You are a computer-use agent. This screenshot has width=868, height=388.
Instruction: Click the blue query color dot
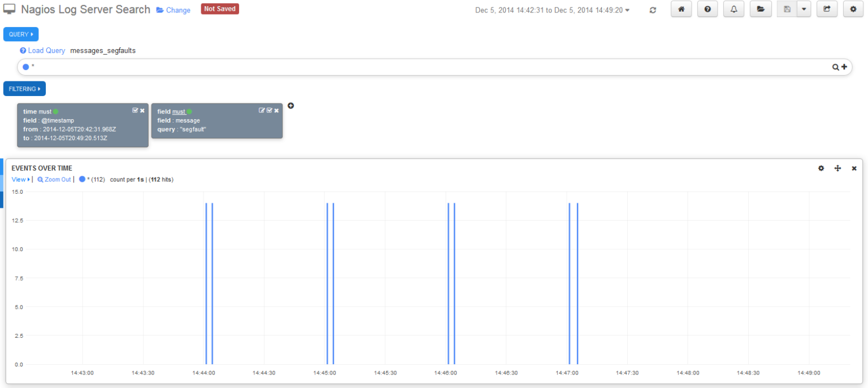click(25, 67)
